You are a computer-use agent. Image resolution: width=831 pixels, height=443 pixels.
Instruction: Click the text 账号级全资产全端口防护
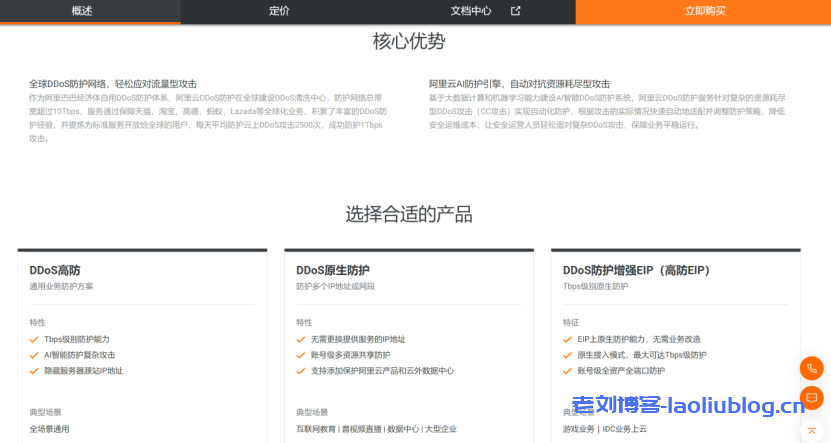pos(621,371)
